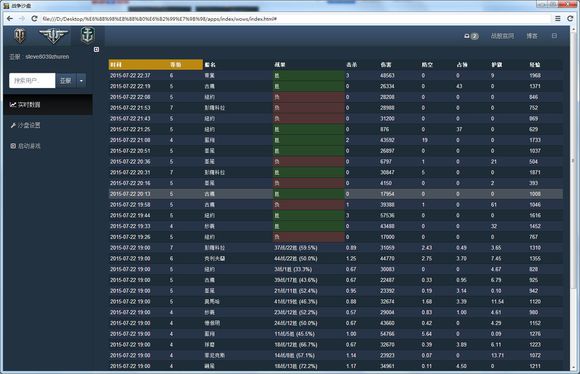Screen dimensions: 580x374
Task: Switch to the World of Warplanes winged logo
Action: coord(54,36)
